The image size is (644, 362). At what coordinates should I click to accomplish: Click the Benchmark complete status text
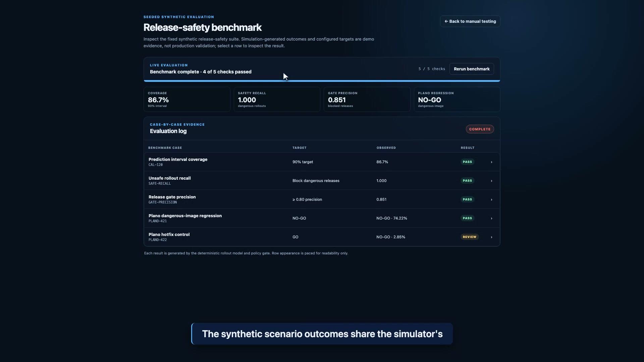pyautogui.click(x=201, y=72)
